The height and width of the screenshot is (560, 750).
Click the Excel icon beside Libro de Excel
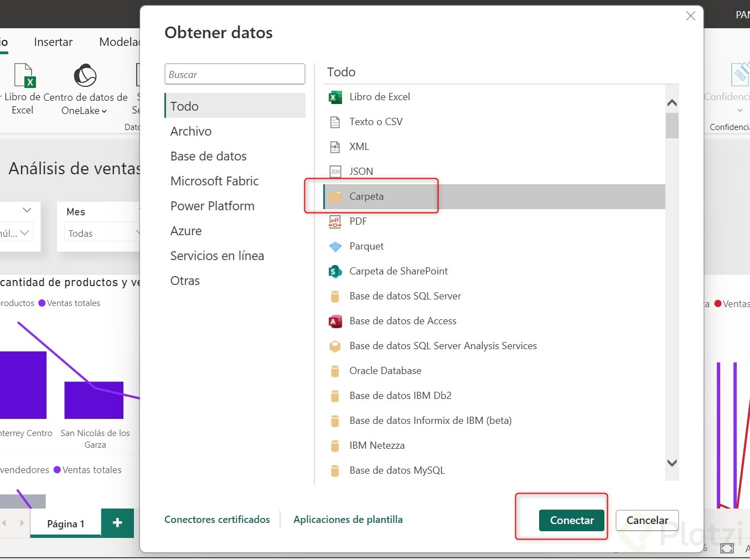[x=335, y=97]
